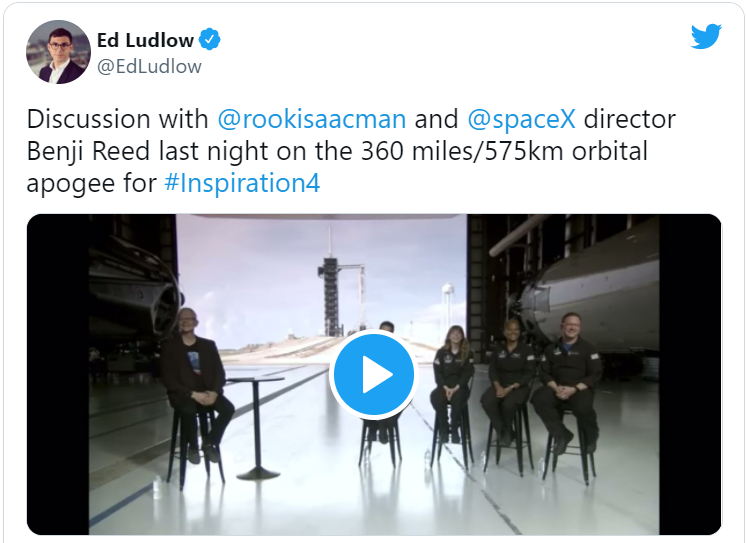Viewport: 747px width, 543px height.
Task: Open the @rookisaacman mention
Action: click(312, 119)
